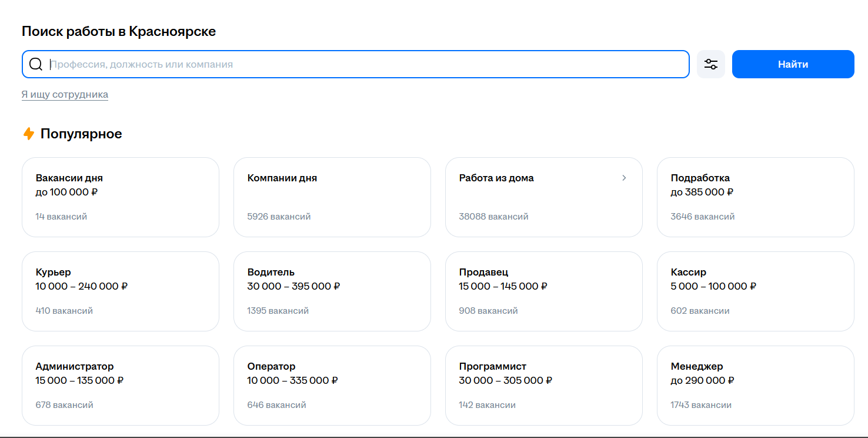Image resolution: width=868 pixels, height=438 pixels.
Task: Open the Я ищу сотрудника link
Action: (x=65, y=94)
